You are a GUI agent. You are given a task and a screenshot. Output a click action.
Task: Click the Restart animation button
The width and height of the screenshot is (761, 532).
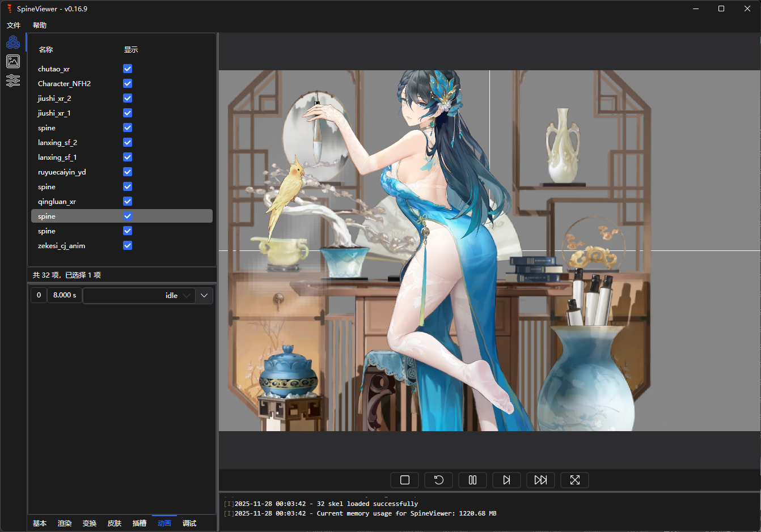coord(439,480)
